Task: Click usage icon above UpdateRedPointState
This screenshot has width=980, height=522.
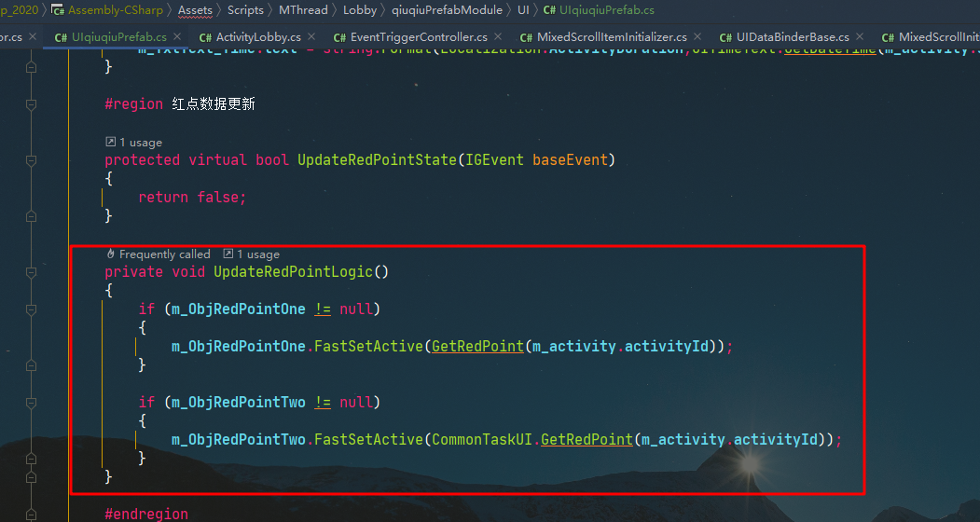Action: 111,142
